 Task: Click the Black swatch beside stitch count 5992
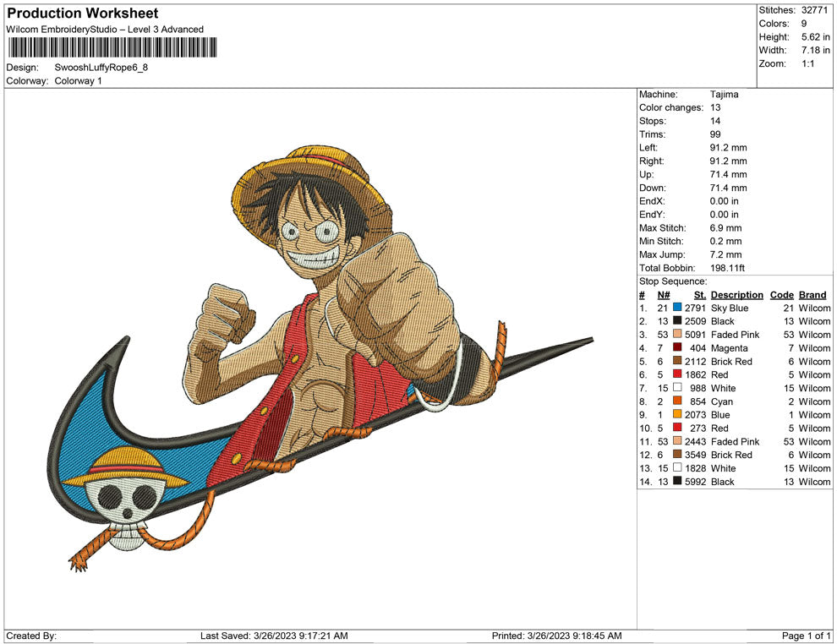point(677,481)
